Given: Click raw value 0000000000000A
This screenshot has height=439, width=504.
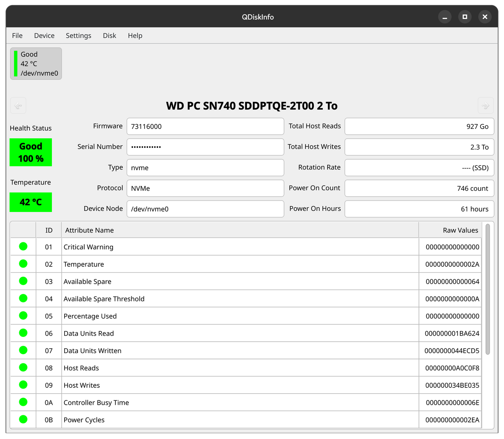Looking at the screenshot, I should (x=452, y=299).
